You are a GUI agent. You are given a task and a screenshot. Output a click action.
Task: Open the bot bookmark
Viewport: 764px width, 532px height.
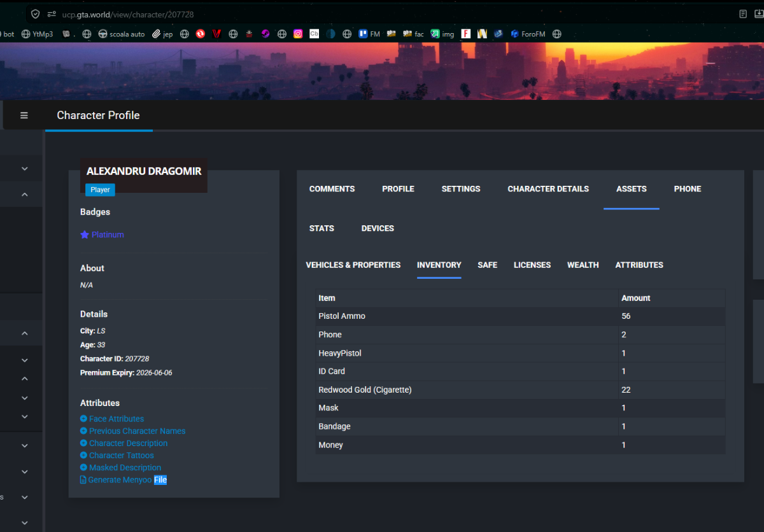pyautogui.click(x=7, y=34)
